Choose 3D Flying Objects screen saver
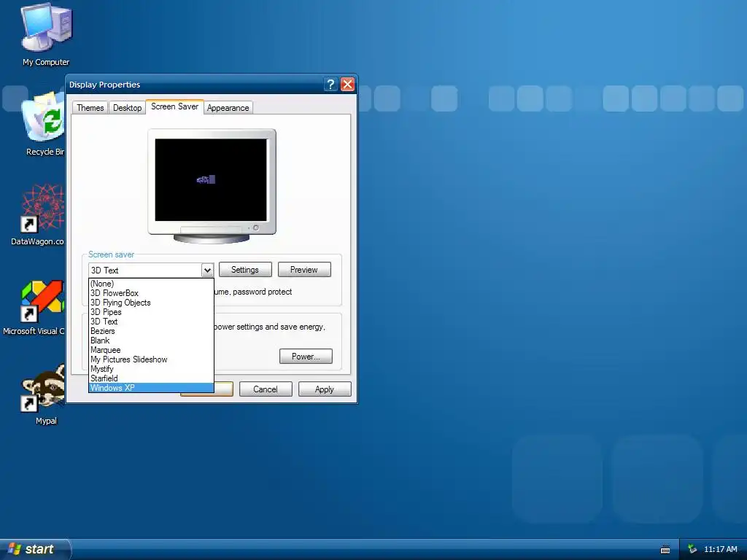 151,303
